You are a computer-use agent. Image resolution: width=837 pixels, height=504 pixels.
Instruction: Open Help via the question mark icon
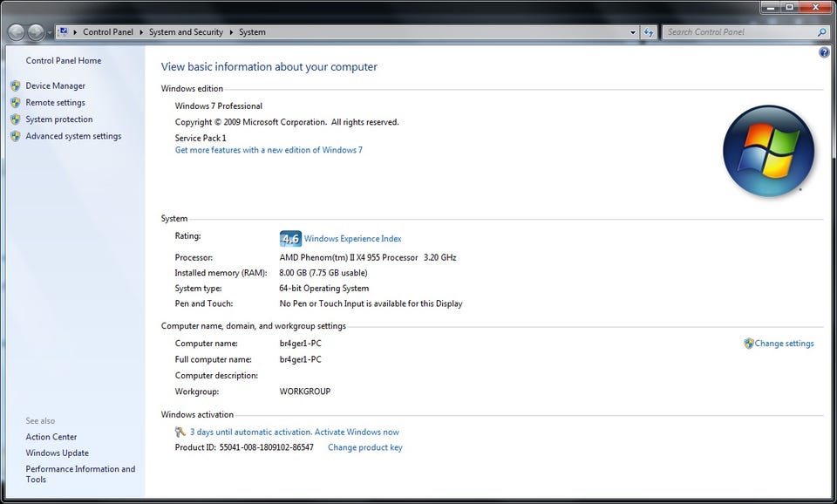(x=824, y=52)
